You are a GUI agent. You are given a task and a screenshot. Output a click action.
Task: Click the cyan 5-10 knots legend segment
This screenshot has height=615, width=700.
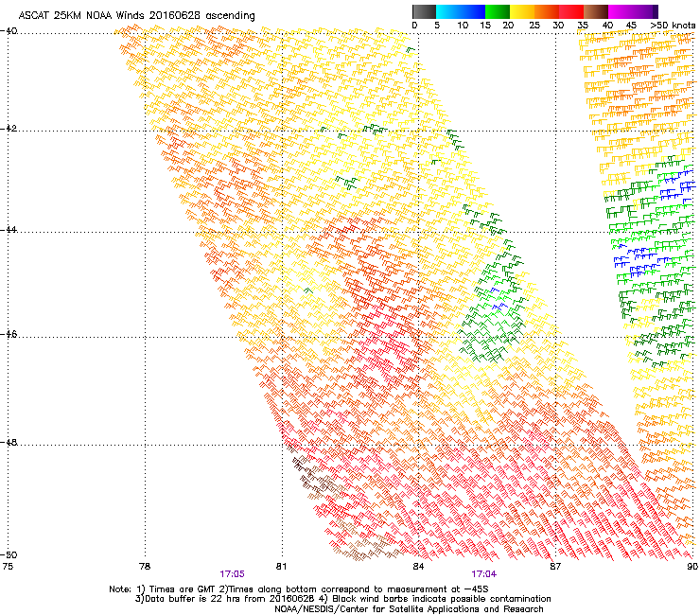click(448, 11)
